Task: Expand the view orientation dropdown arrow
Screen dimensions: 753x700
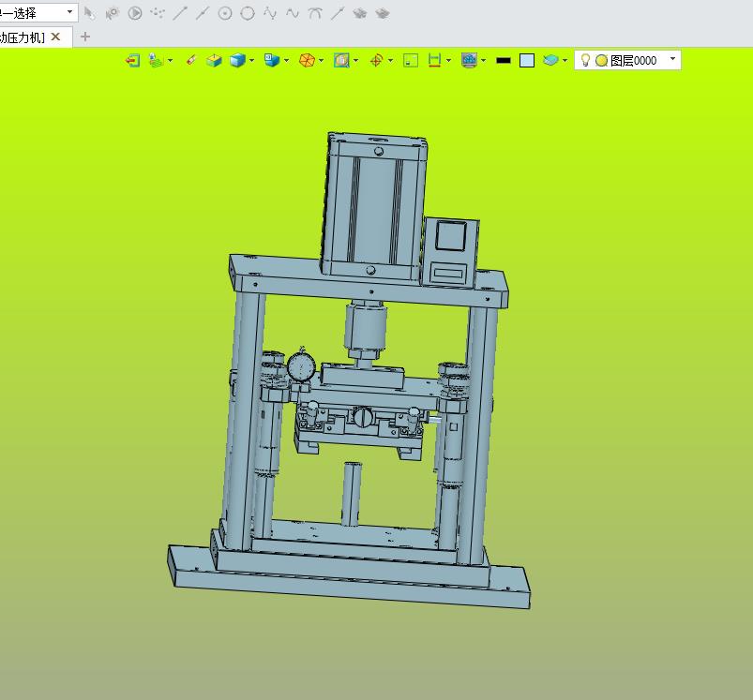Action: (286, 61)
